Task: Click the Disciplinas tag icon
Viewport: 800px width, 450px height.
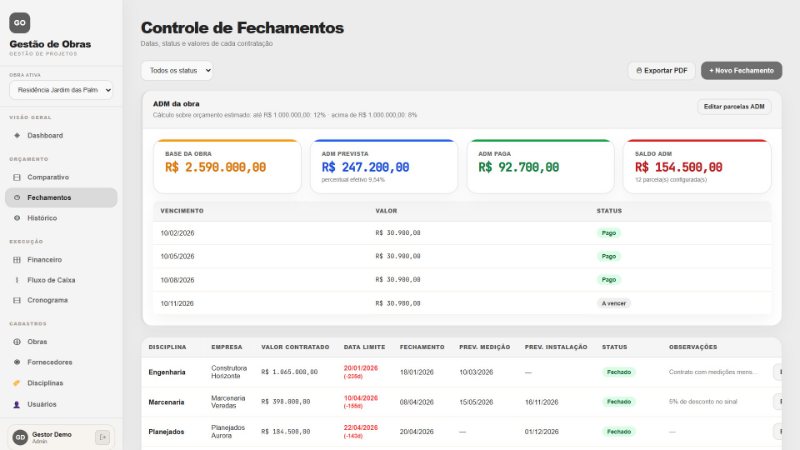Action: 17,383
